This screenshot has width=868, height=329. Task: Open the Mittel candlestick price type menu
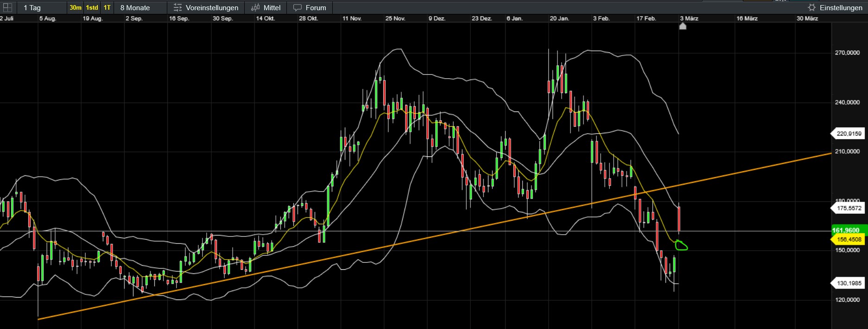(x=266, y=7)
